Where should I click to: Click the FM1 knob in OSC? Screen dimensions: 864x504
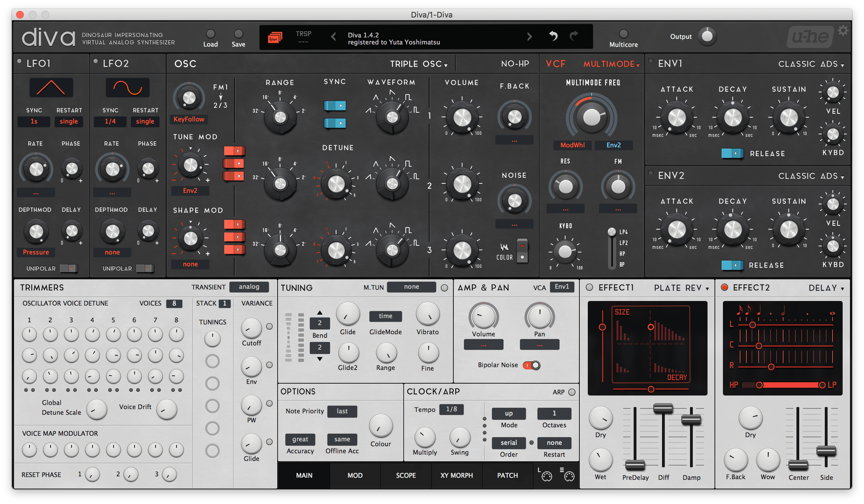(x=189, y=98)
